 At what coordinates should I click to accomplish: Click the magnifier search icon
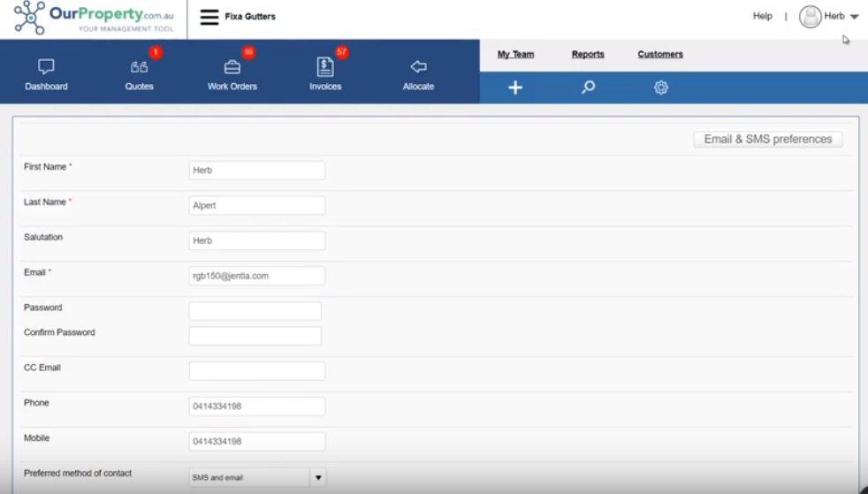coord(588,87)
